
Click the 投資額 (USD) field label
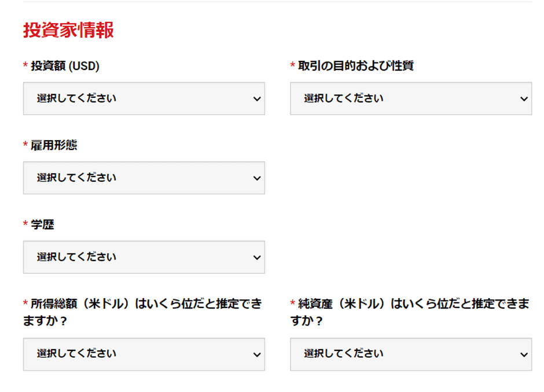65,65
